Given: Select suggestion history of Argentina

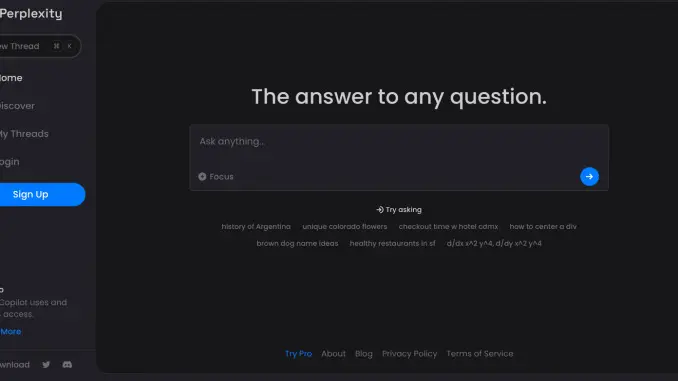Looking at the screenshot, I should point(256,227).
